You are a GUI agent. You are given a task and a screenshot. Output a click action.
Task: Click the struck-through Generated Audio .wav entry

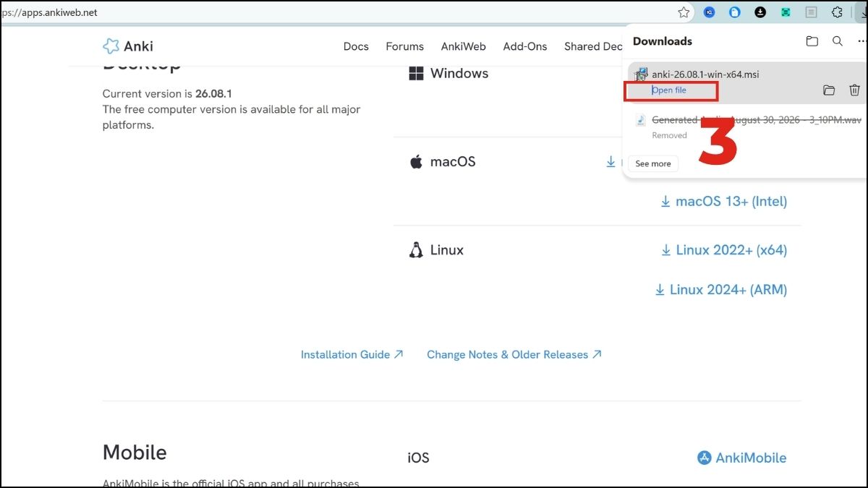tap(756, 120)
